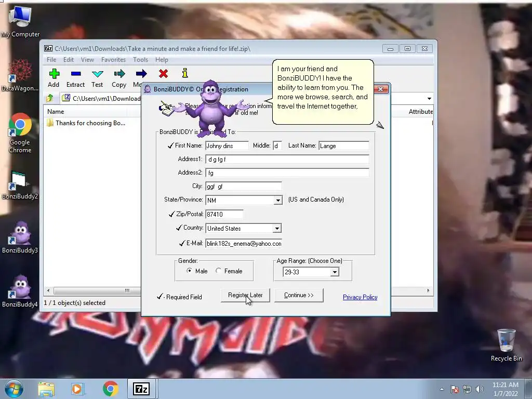Show hidden tray icons arrow
Image resolution: width=532 pixels, height=399 pixels.
click(x=442, y=389)
